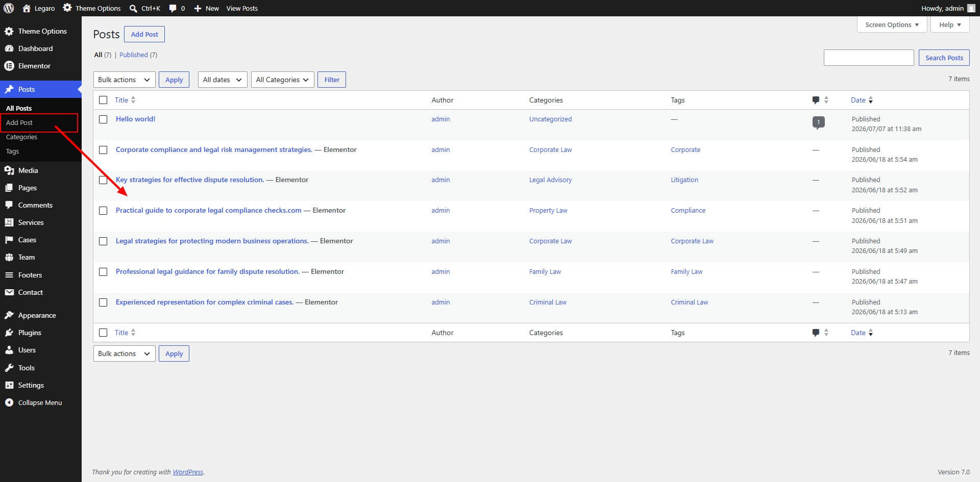Click the Elementor sidebar icon
Image resolution: width=980 pixels, height=482 pixels.
point(9,66)
